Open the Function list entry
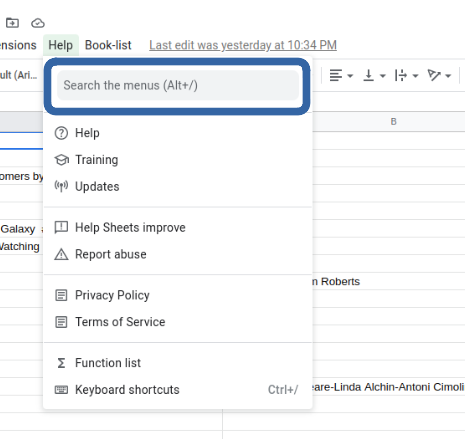The height and width of the screenshot is (439, 475). pos(178,363)
